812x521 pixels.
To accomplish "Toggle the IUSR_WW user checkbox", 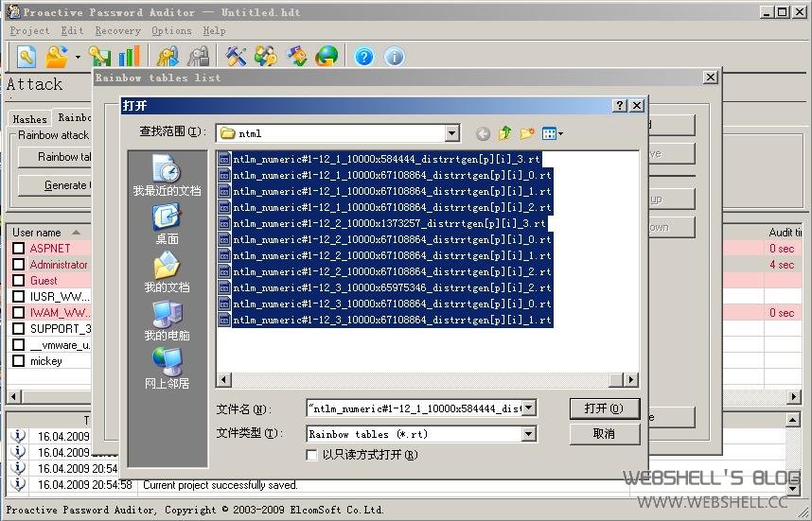I will pyautogui.click(x=18, y=297).
